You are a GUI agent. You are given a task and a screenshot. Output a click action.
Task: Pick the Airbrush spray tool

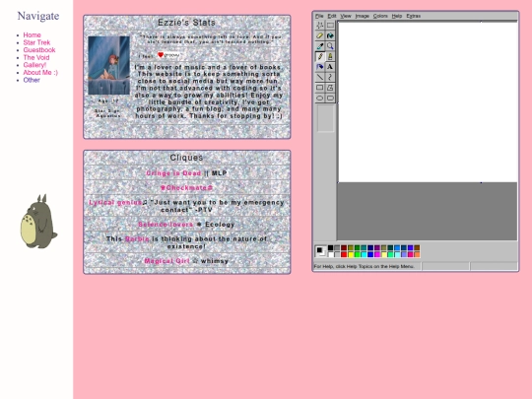pyautogui.click(x=319, y=67)
